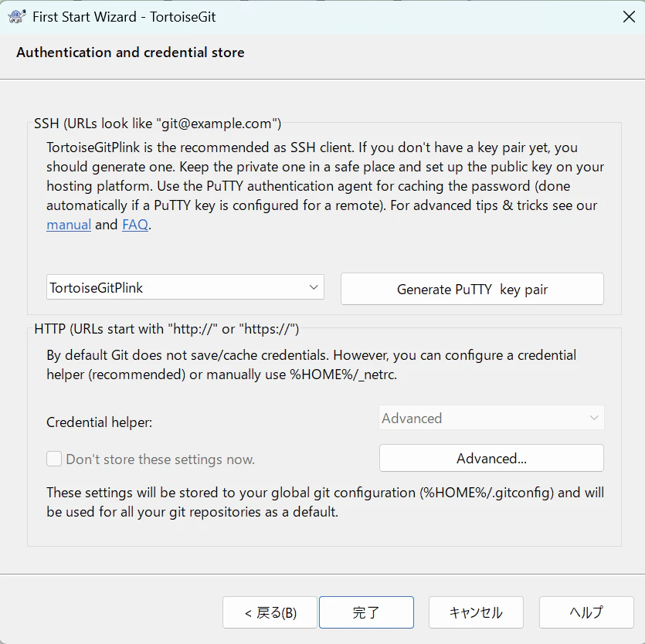Click the Advanced... button

491,458
